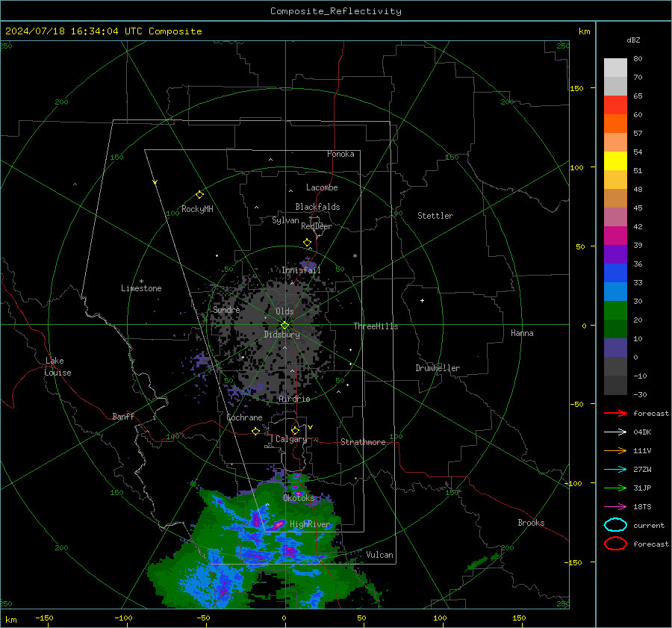672x628 pixels.
Task: Click the Olds map label
Action: point(284,311)
